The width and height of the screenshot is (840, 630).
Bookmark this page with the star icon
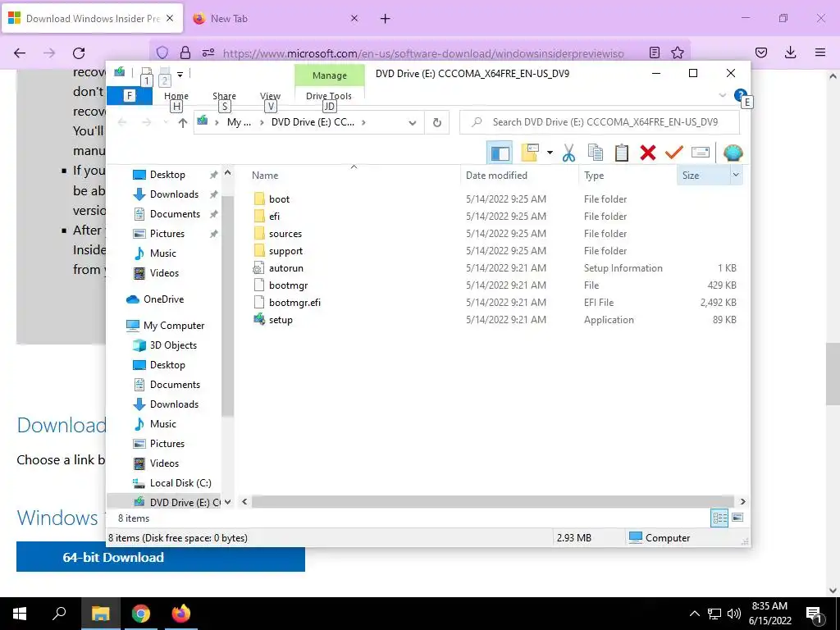(x=677, y=52)
